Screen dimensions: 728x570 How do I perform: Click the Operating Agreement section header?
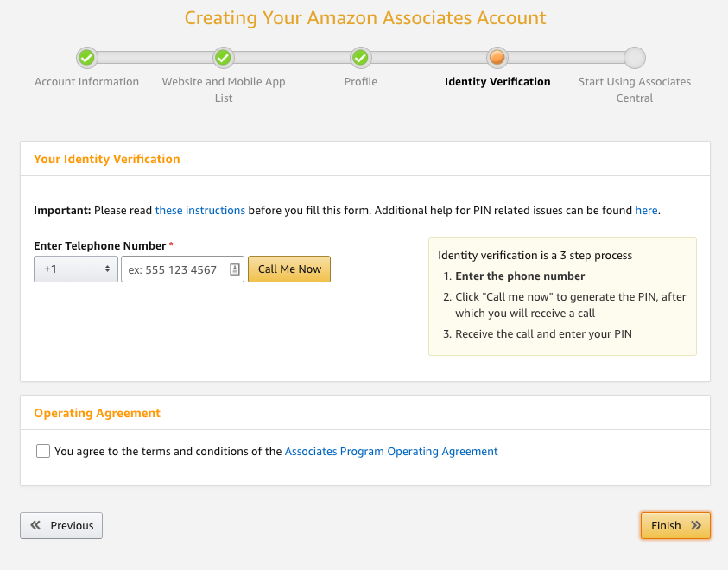click(95, 413)
